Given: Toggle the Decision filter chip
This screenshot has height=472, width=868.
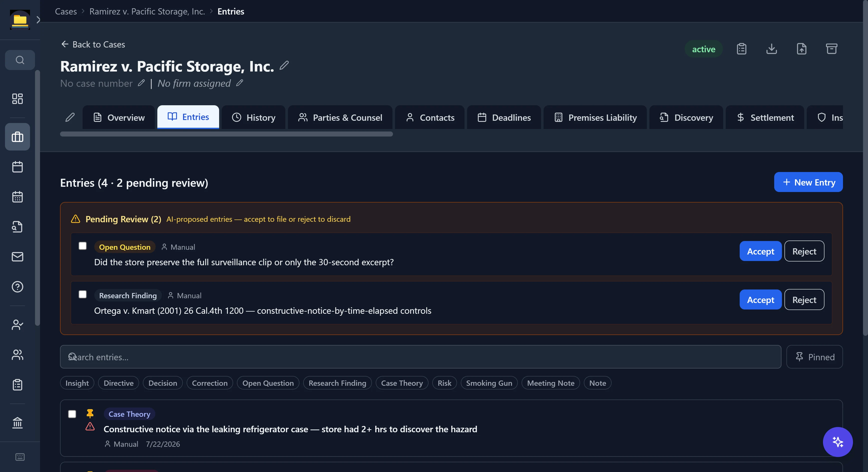Looking at the screenshot, I should (163, 383).
